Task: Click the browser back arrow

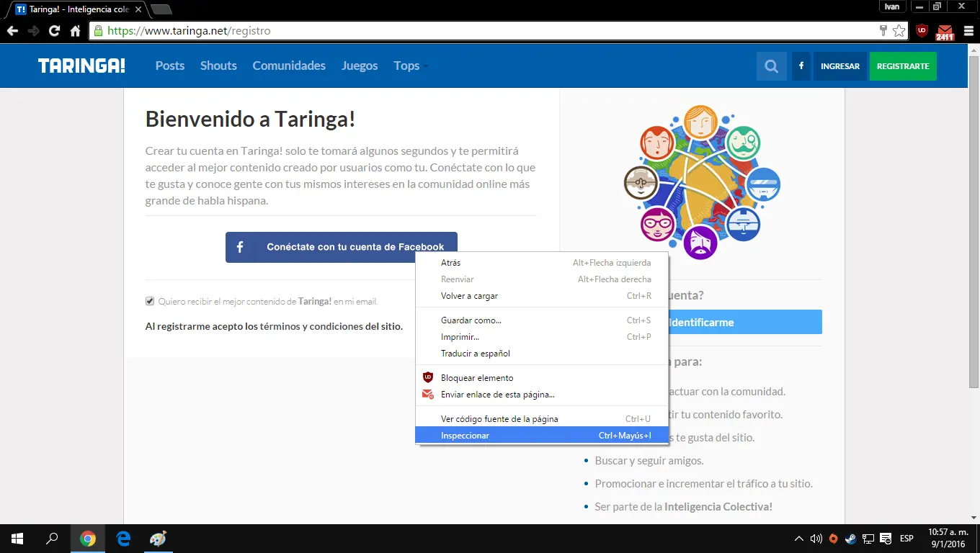Action: (x=12, y=31)
